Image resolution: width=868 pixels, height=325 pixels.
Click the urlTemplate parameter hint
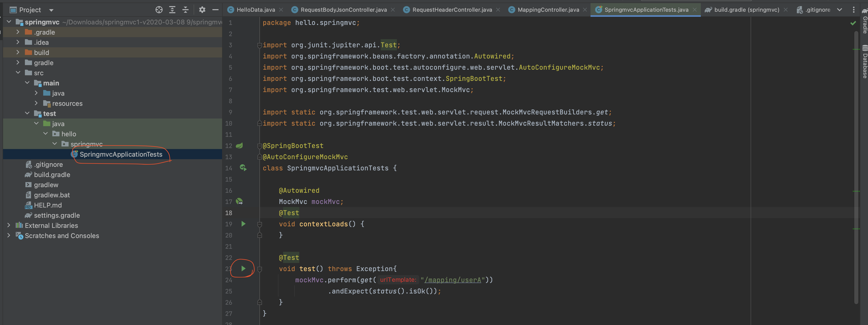398,280
